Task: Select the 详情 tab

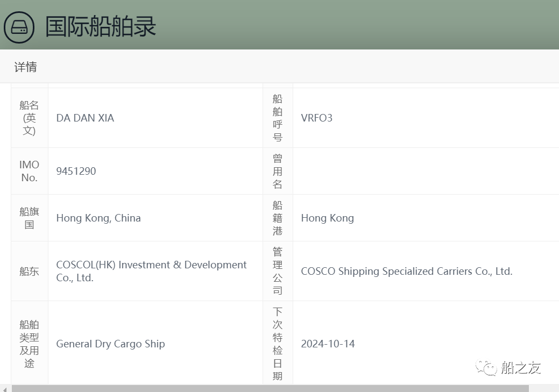Action: click(25, 67)
